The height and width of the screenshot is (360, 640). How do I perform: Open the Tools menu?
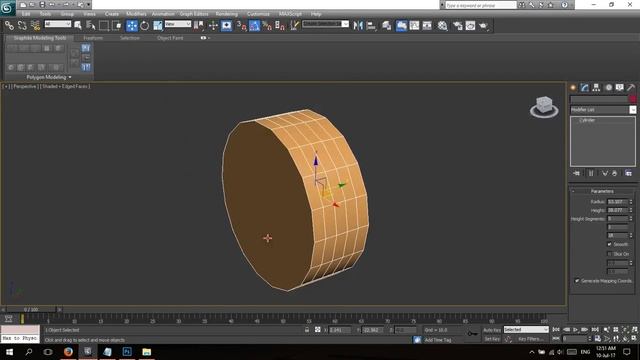coord(45,14)
